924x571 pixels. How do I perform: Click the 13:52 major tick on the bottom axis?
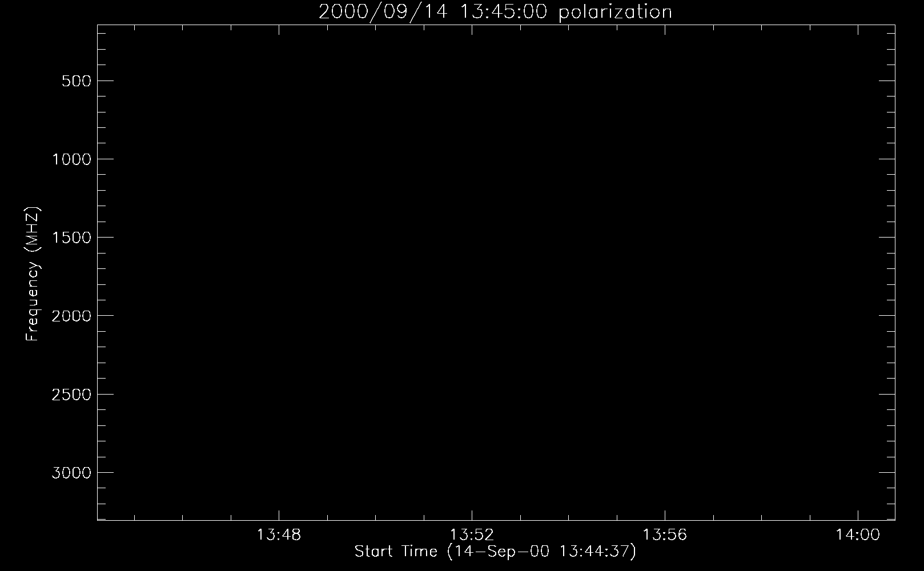pos(472,515)
